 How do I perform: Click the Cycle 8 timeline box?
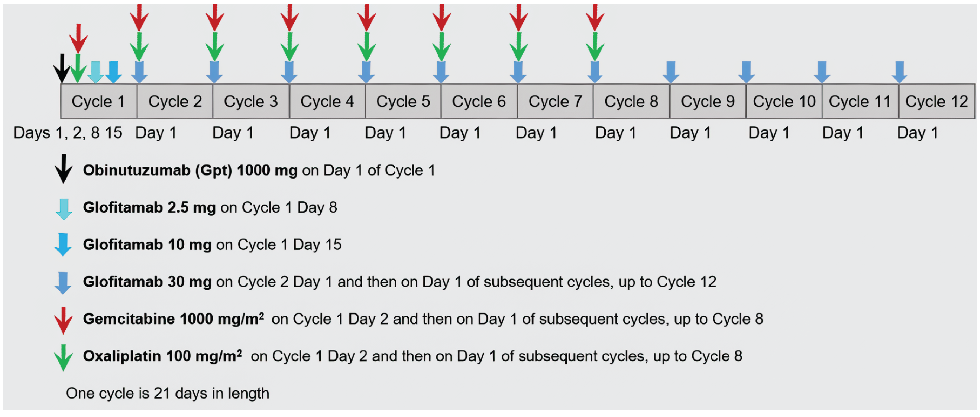pos(631,102)
